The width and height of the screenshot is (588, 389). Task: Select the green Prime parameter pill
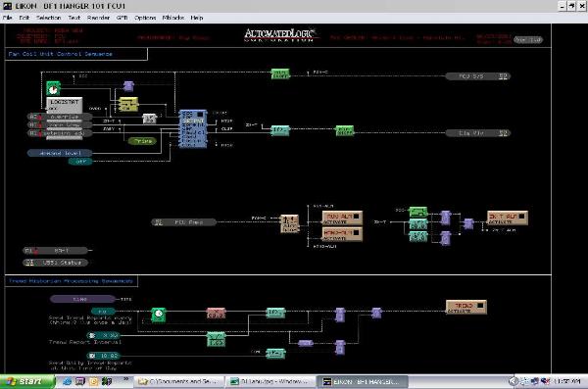[x=142, y=141]
